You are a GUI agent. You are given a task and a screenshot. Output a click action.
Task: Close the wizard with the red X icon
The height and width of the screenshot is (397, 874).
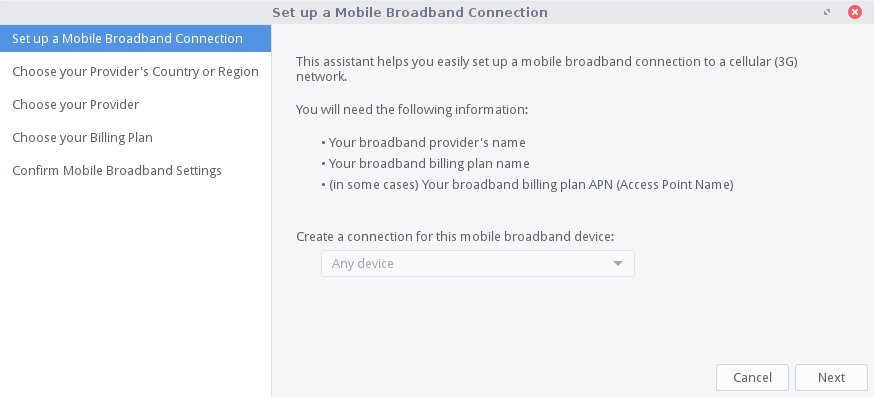click(x=854, y=12)
